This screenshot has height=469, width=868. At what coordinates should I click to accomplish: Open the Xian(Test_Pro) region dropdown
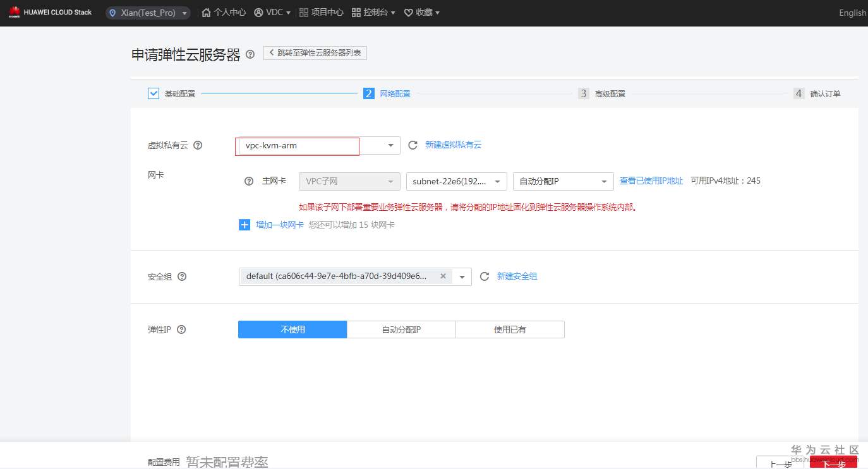coord(148,13)
